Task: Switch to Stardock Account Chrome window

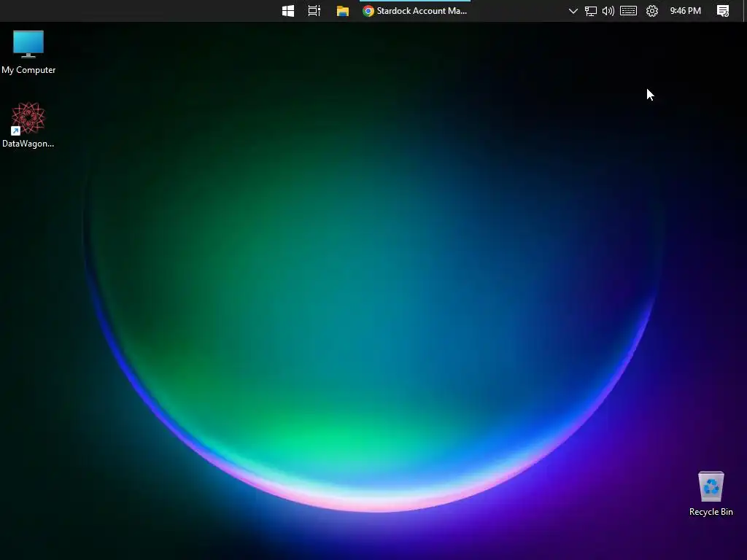Action: (x=415, y=11)
